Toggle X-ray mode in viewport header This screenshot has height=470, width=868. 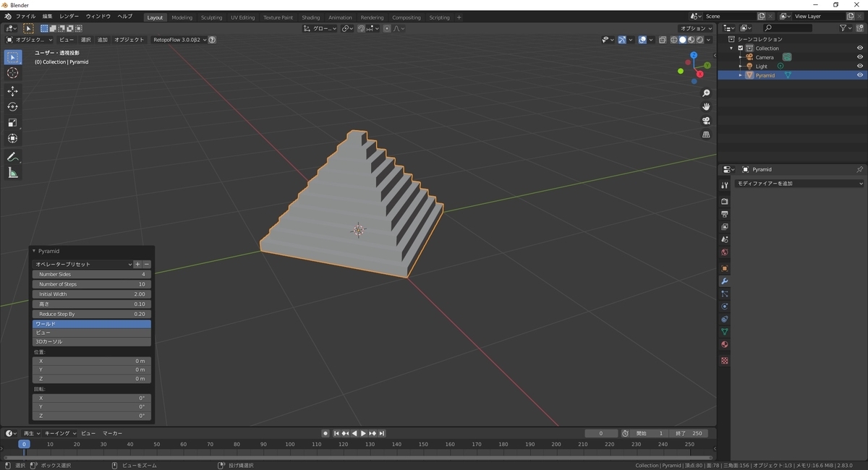pyautogui.click(x=663, y=40)
